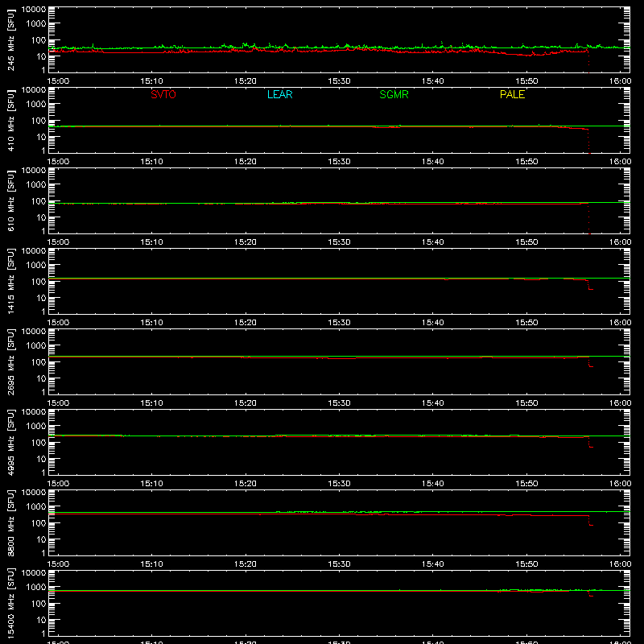This screenshot has height=644, width=644.
Task: Click the '610 MHz [SFU]' axis title
Action: (10, 201)
